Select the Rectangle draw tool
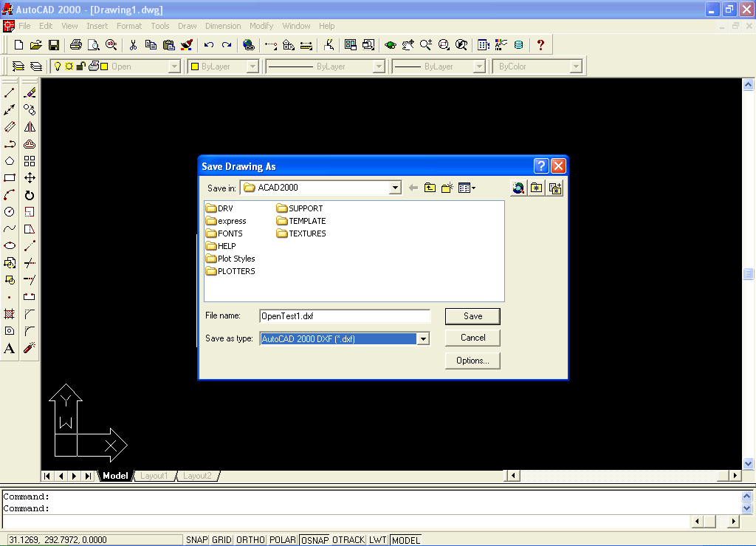Image resolution: width=756 pixels, height=546 pixels. 9,177
